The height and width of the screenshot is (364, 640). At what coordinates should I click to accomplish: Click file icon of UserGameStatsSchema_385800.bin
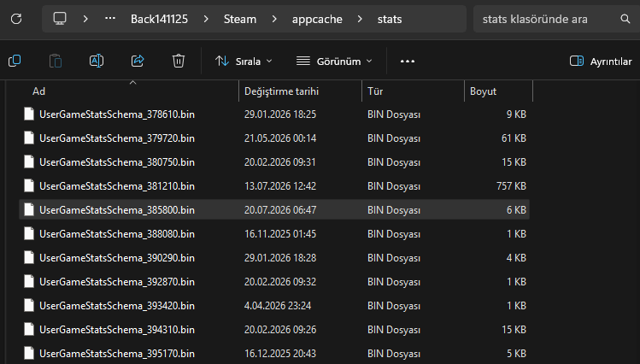point(29,209)
